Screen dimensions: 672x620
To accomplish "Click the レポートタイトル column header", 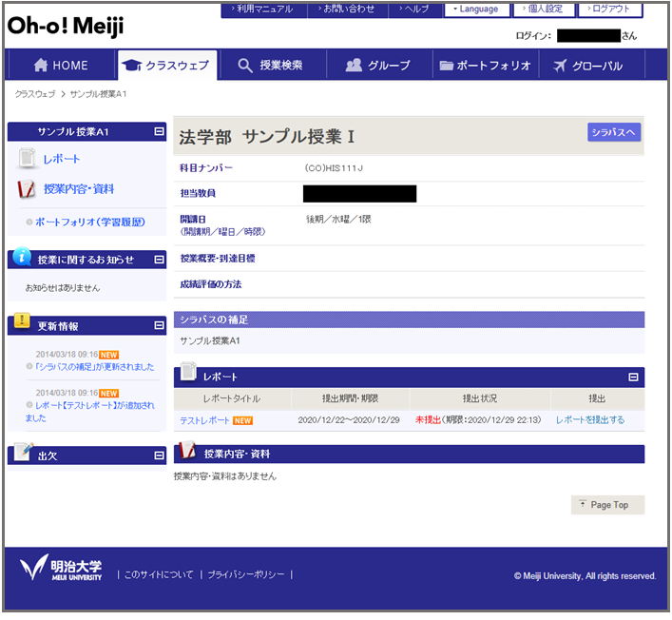I will click(231, 398).
